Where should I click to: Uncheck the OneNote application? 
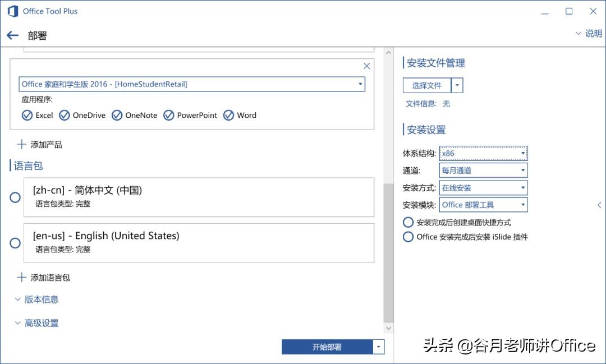[117, 115]
